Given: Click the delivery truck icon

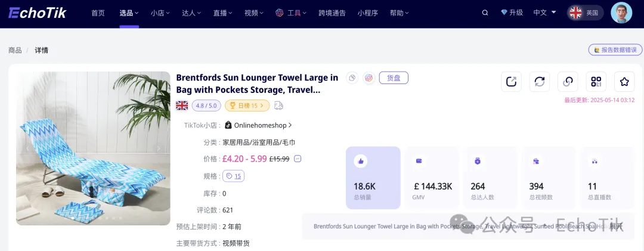Looking at the screenshot, I should click(x=278, y=106).
